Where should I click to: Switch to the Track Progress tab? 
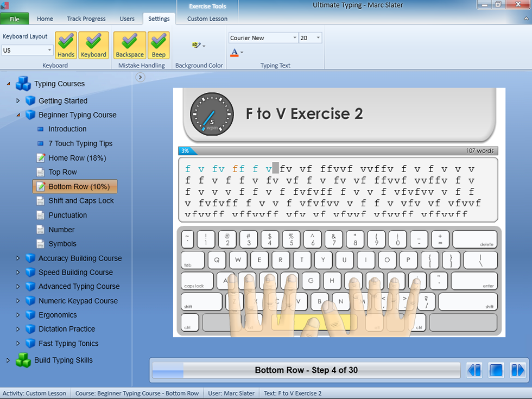point(86,18)
